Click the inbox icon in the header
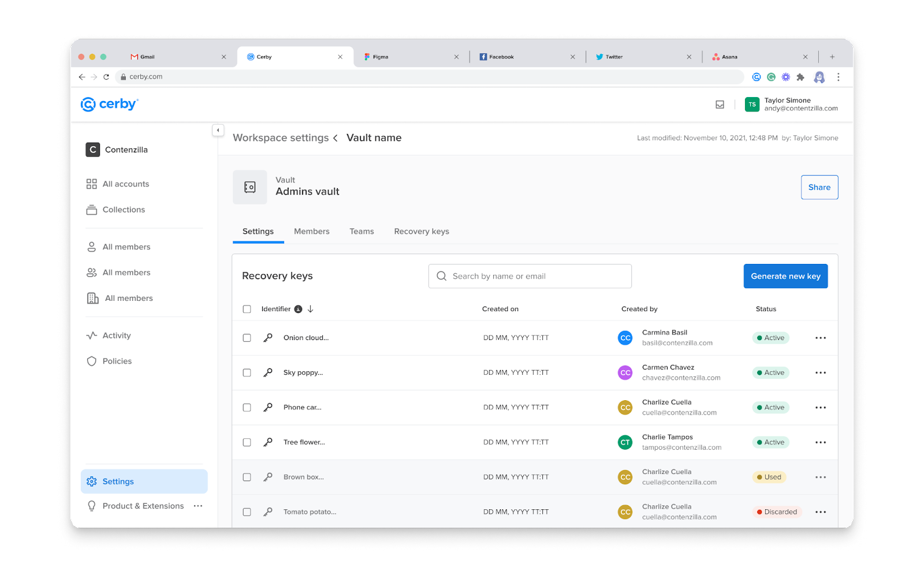924x567 pixels. pos(720,105)
